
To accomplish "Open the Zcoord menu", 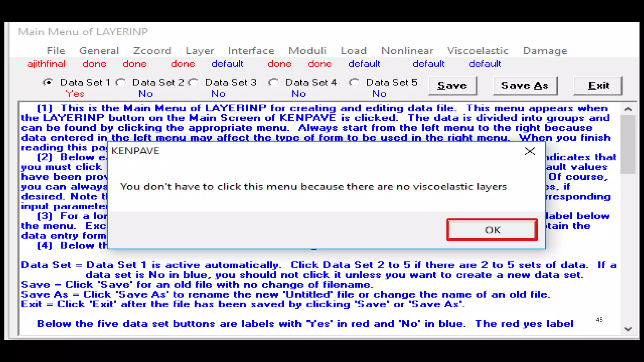I will [x=152, y=51].
